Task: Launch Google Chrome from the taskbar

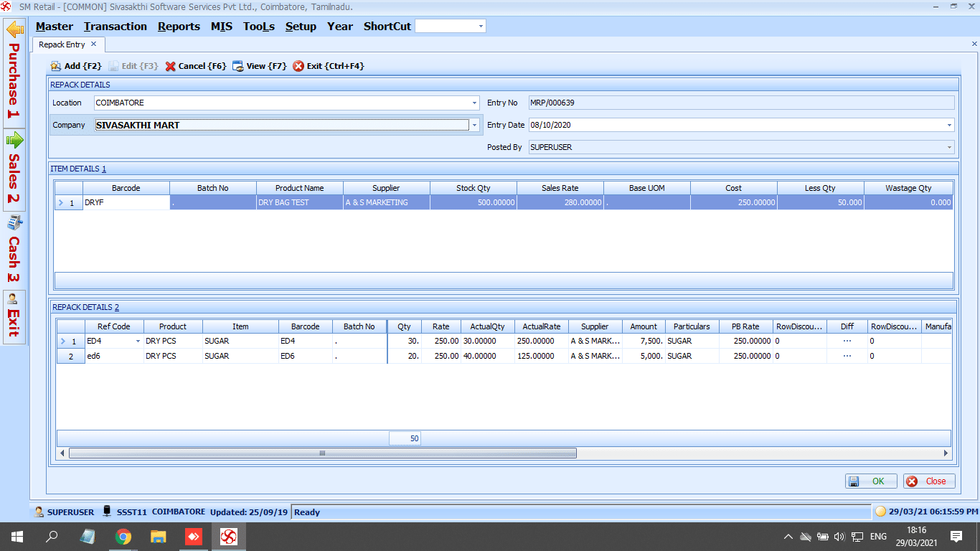Action: (x=123, y=536)
